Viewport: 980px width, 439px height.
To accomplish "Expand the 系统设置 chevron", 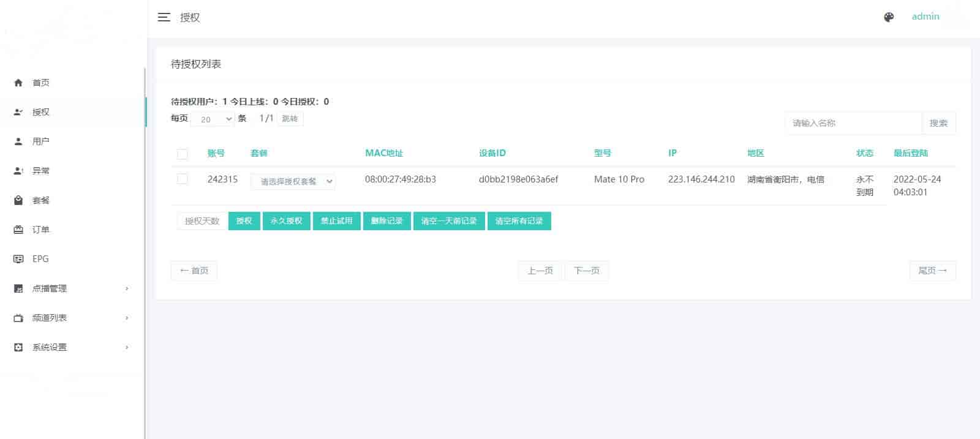I will tap(127, 347).
